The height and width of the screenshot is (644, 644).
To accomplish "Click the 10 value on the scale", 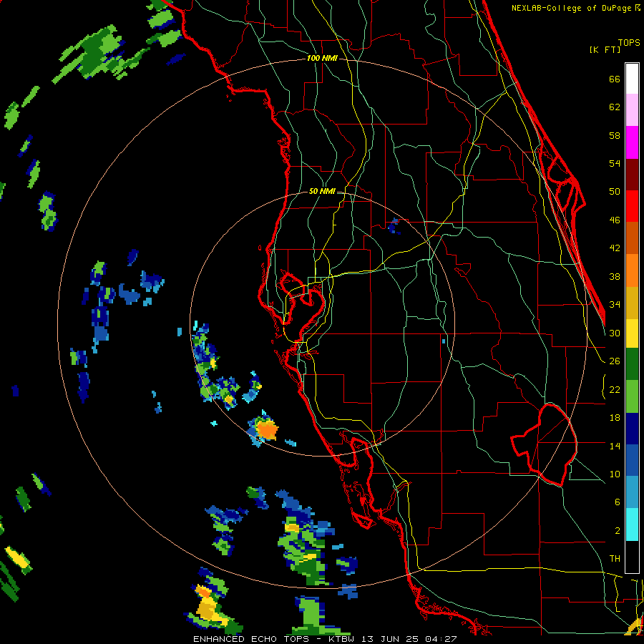I will (x=615, y=474).
